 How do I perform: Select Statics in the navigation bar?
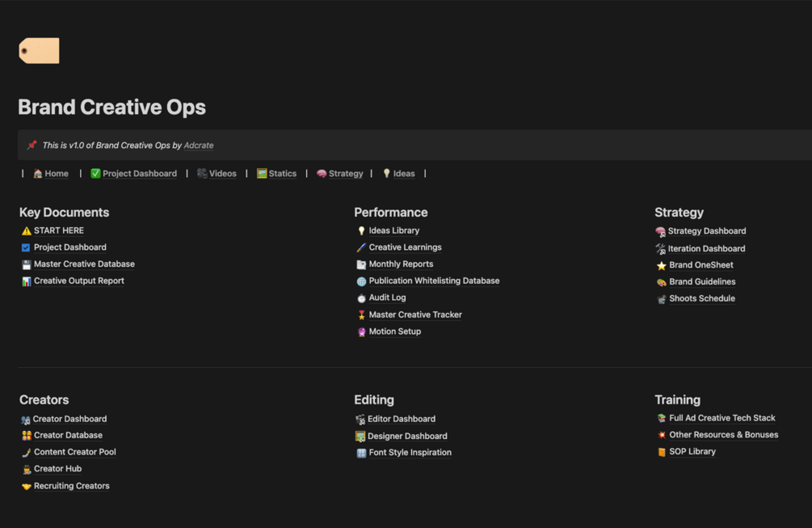(x=282, y=174)
